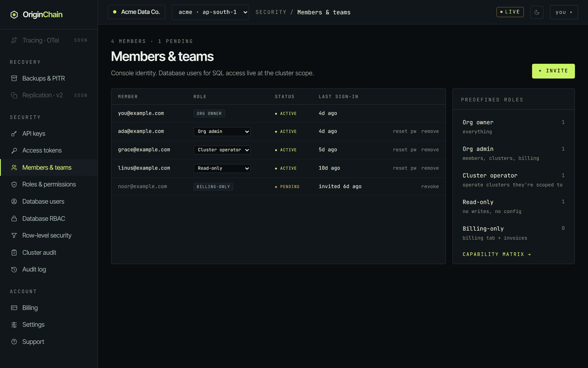588x368 pixels.
Task: Click Org owner predefined role
Action: click(x=513, y=127)
